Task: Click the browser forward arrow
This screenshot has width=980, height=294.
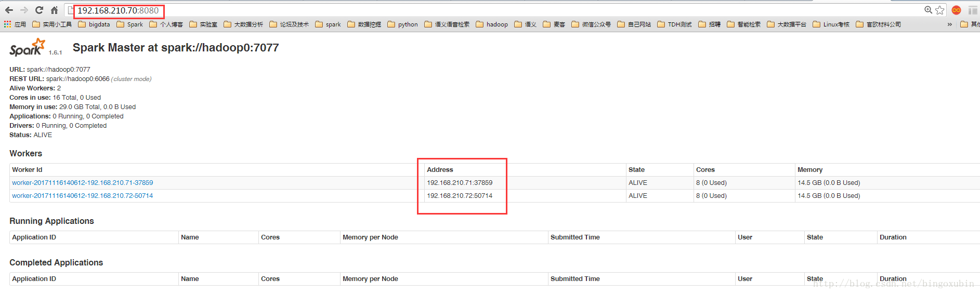Action: (24, 10)
